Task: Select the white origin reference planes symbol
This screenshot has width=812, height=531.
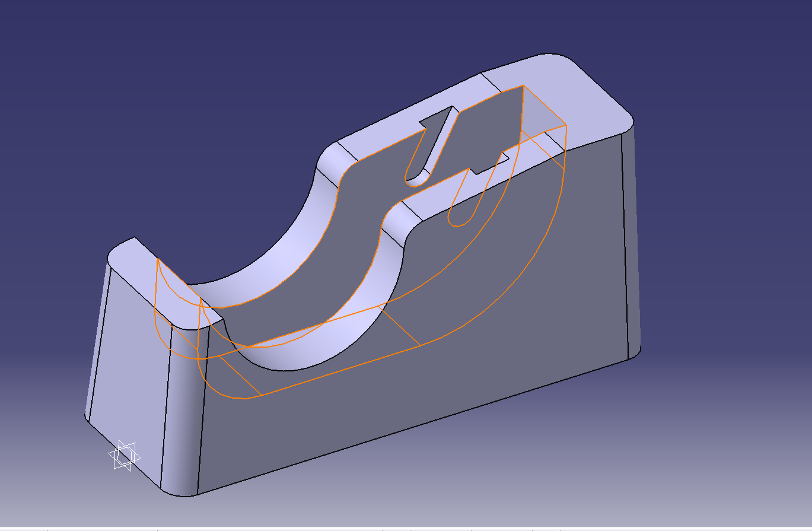Action: 124,456
